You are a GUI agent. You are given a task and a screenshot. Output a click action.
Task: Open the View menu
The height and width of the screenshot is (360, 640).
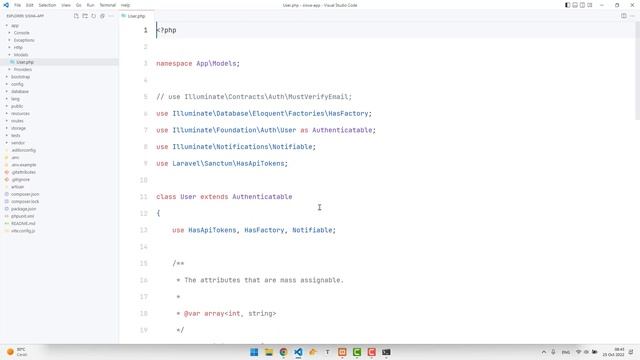66,5
